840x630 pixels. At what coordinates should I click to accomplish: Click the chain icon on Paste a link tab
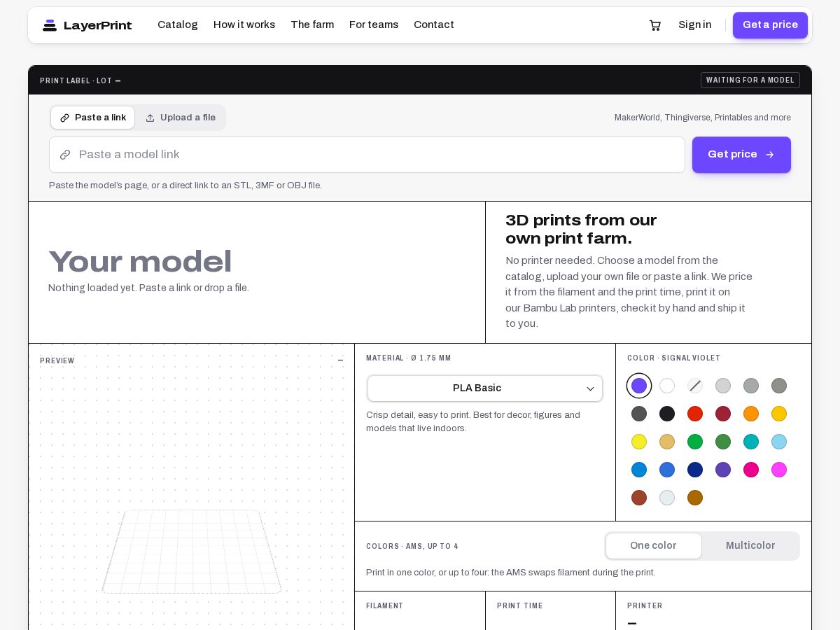(x=65, y=118)
